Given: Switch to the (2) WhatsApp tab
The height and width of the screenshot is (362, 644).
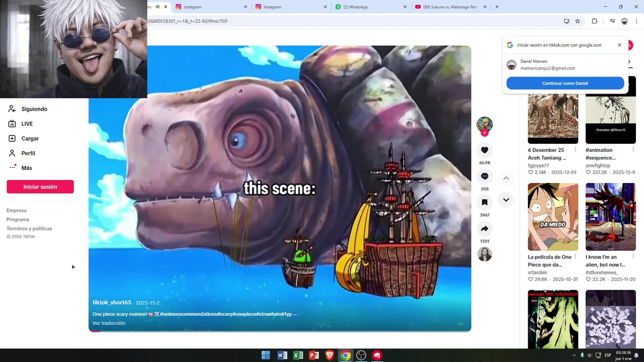Looking at the screenshot, I should click(371, 7).
